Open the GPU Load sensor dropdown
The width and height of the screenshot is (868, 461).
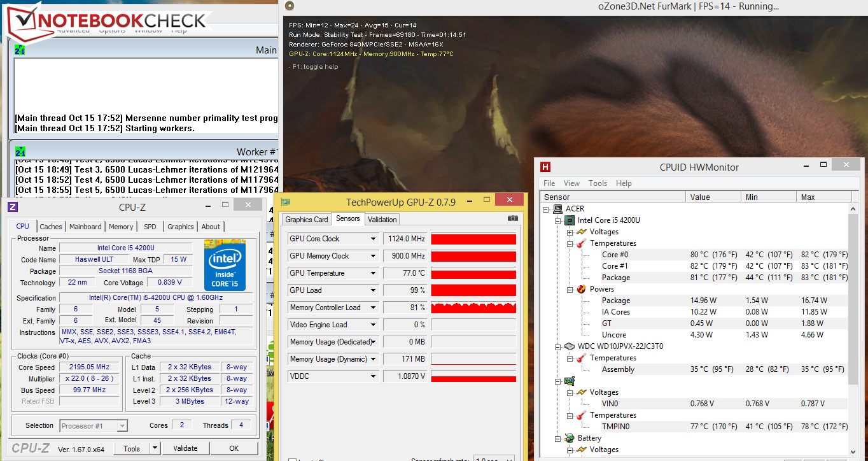click(x=374, y=290)
